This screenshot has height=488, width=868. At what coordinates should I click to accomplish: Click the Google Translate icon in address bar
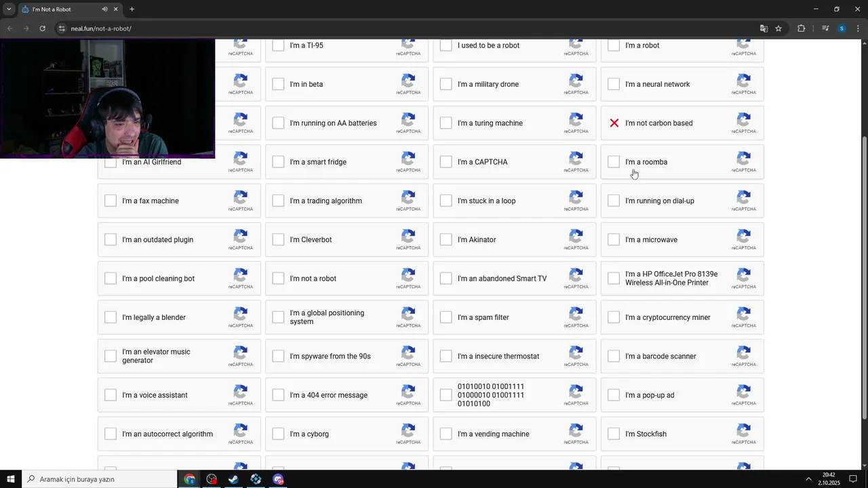click(x=764, y=28)
